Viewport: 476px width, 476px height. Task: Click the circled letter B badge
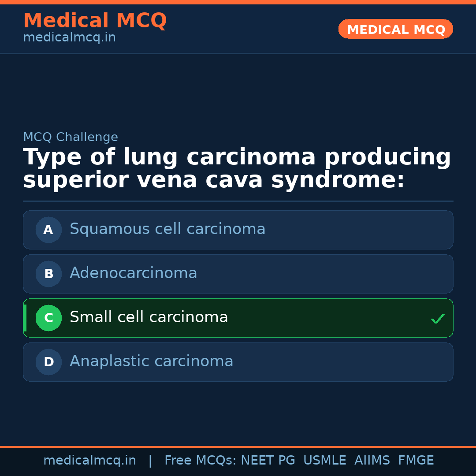48,274
